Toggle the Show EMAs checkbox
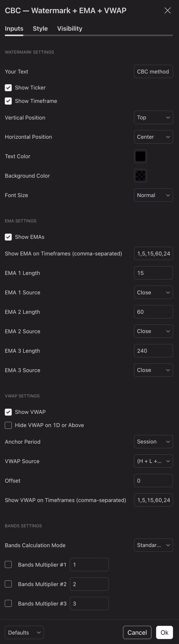 (x=8, y=237)
